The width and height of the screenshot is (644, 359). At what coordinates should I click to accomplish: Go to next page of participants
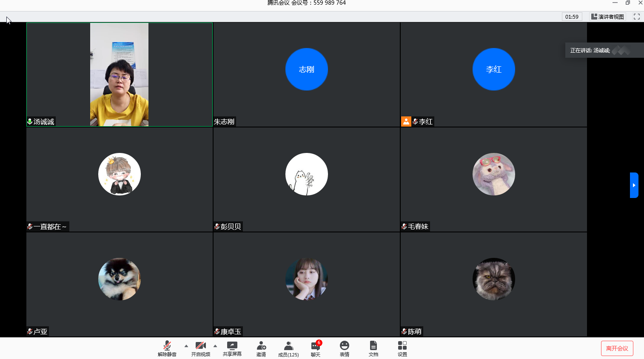[634, 185]
